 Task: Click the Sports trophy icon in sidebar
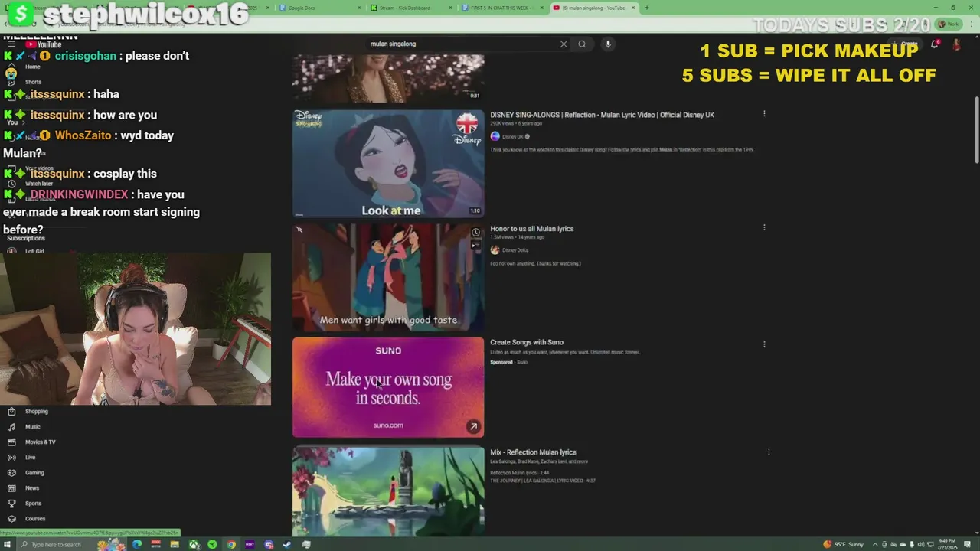(11, 503)
